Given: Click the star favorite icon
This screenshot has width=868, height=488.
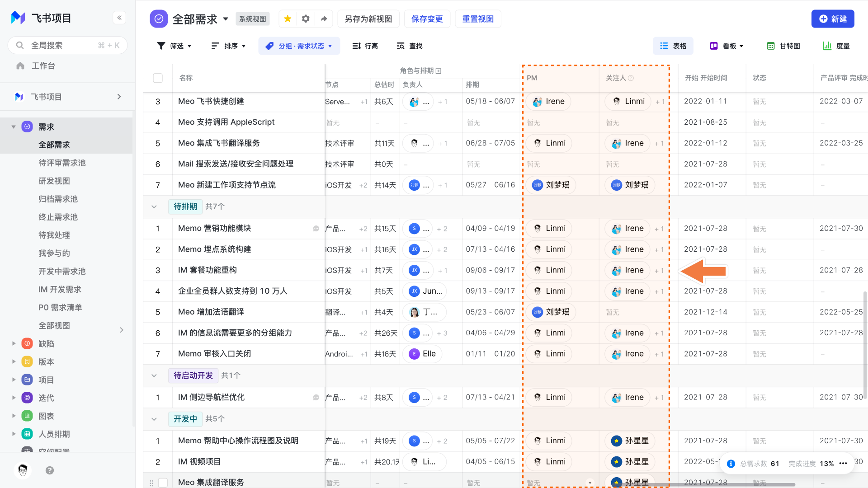Looking at the screenshot, I should pyautogui.click(x=288, y=19).
